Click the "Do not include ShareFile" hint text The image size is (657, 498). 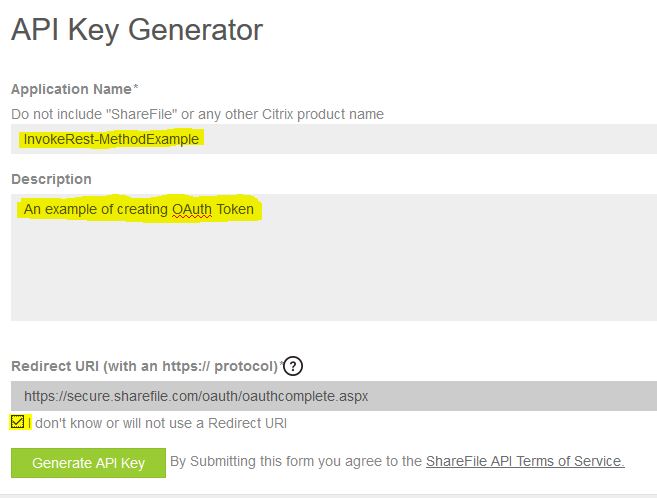point(197,114)
